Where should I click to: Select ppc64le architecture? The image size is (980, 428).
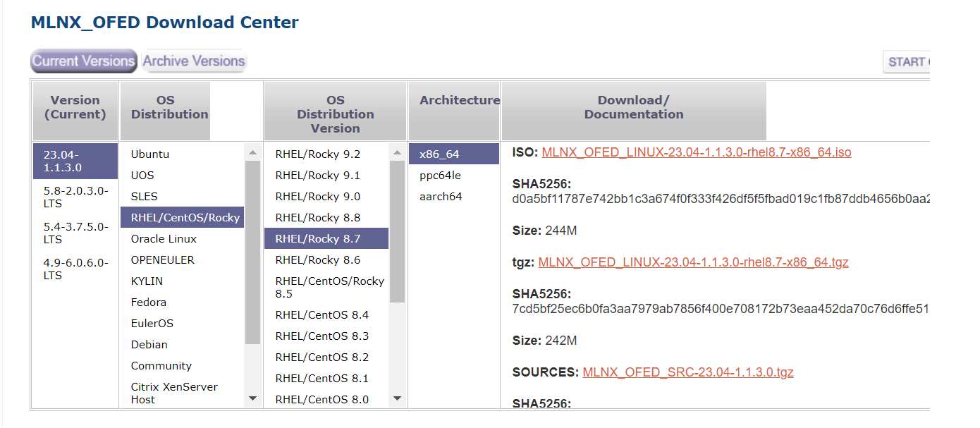point(440,175)
